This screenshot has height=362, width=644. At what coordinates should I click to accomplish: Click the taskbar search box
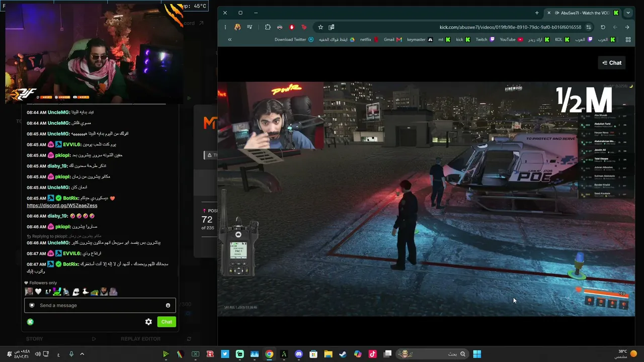tap(432, 354)
